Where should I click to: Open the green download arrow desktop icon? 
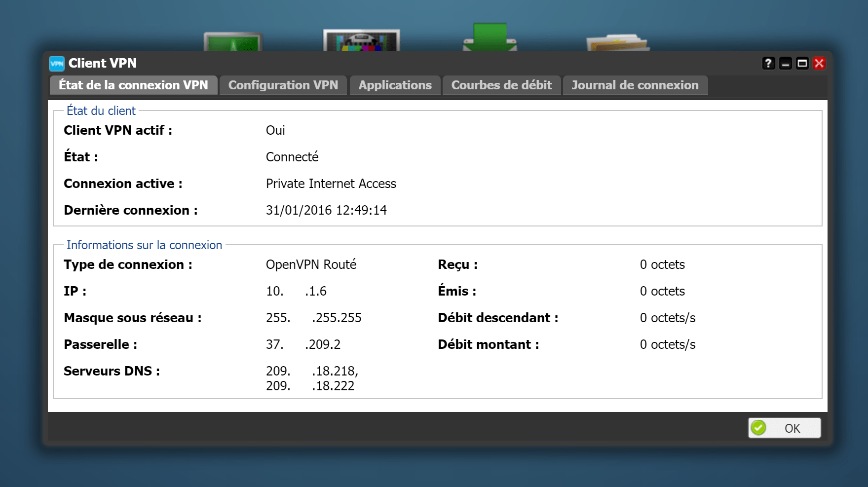(x=490, y=37)
